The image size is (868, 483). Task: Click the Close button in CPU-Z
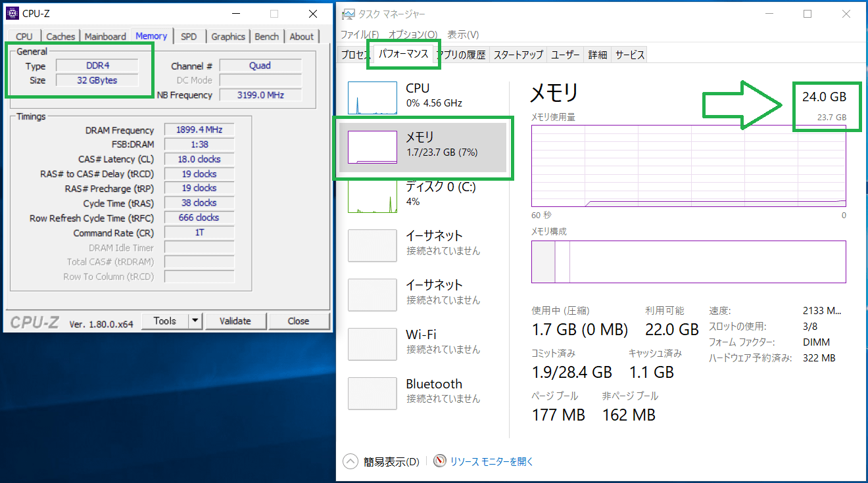[298, 321]
